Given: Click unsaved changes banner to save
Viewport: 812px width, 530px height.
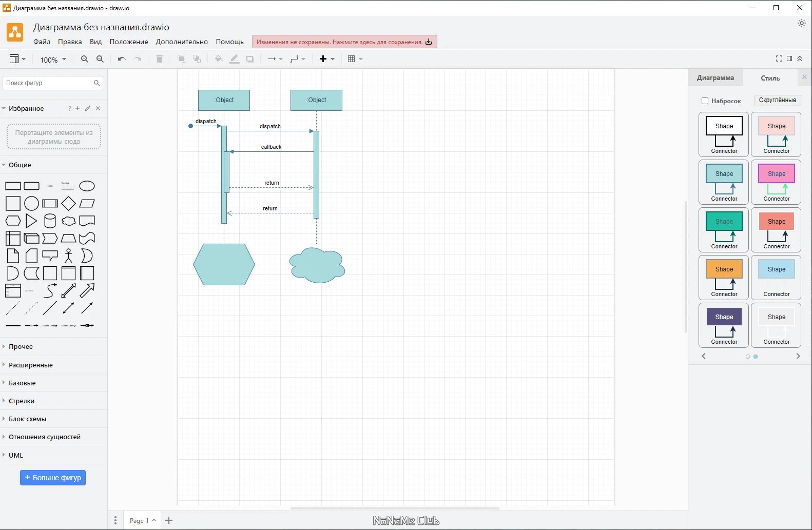Looking at the screenshot, I should 344,42.
